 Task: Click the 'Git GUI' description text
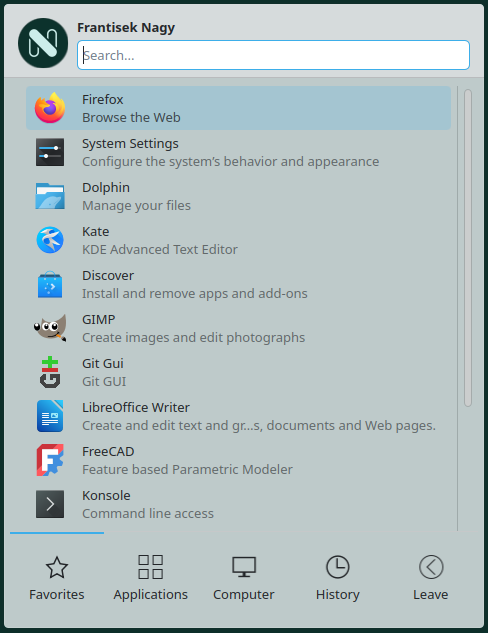[104, 381]
